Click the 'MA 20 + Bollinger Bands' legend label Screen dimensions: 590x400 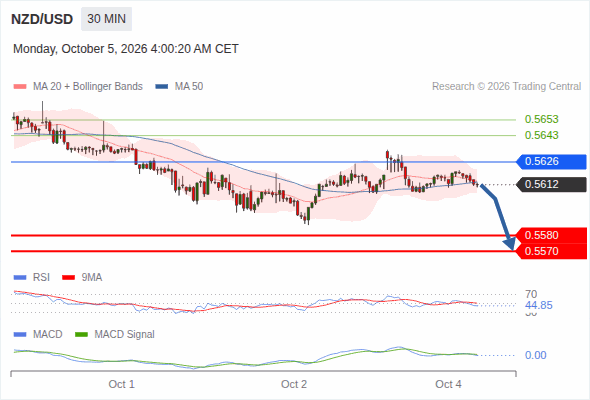pyautogui.click(x=88, y=87)
